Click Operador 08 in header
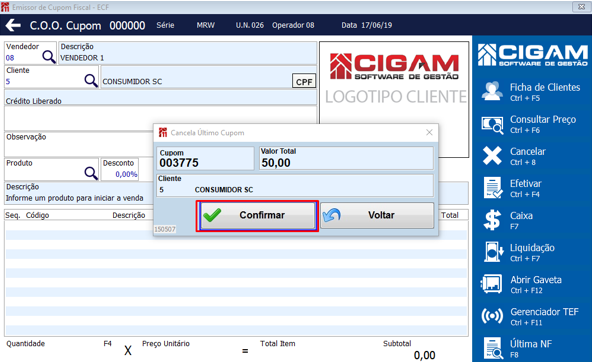Viewport: 592px width, 362px height. tap(293, 25)
